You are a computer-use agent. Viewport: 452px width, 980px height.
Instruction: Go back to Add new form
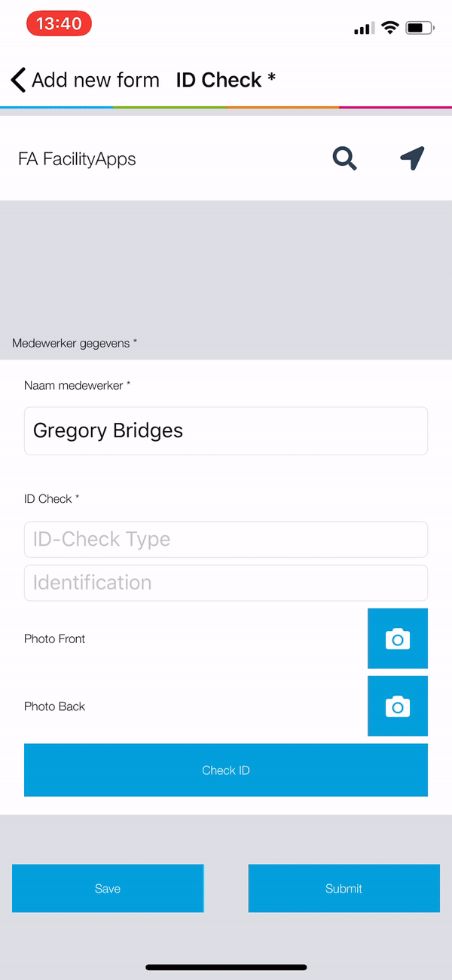[96, 80]
